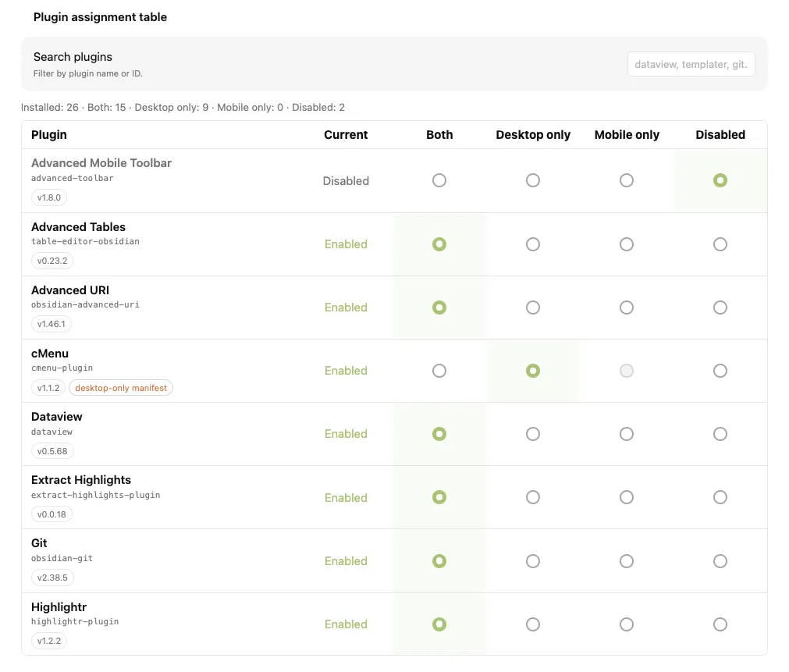Click the Mobile only column header

click(x=627, y=135)
